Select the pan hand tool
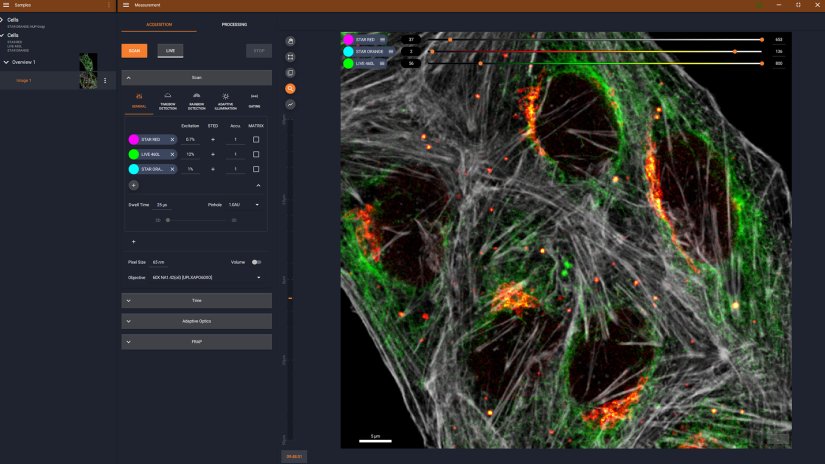Screen dimensions: 825x464 290,41
